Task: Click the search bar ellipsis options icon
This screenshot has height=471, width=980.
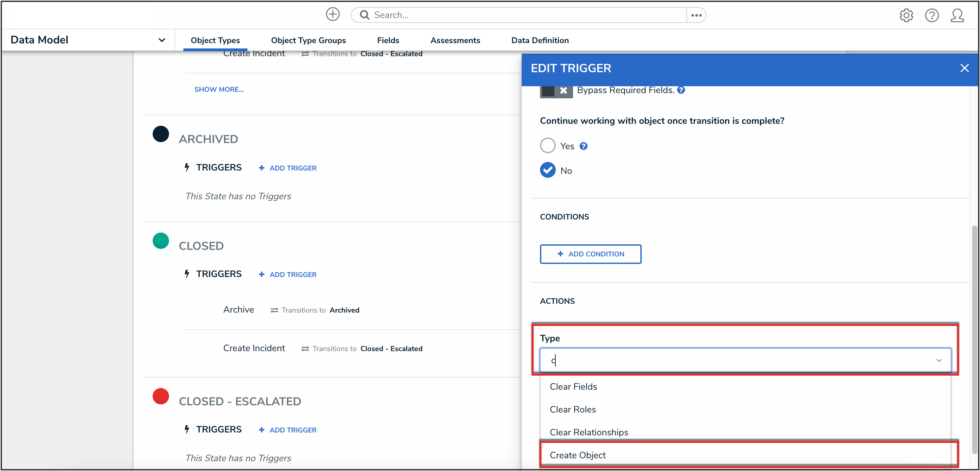Action: pos(696,15)
